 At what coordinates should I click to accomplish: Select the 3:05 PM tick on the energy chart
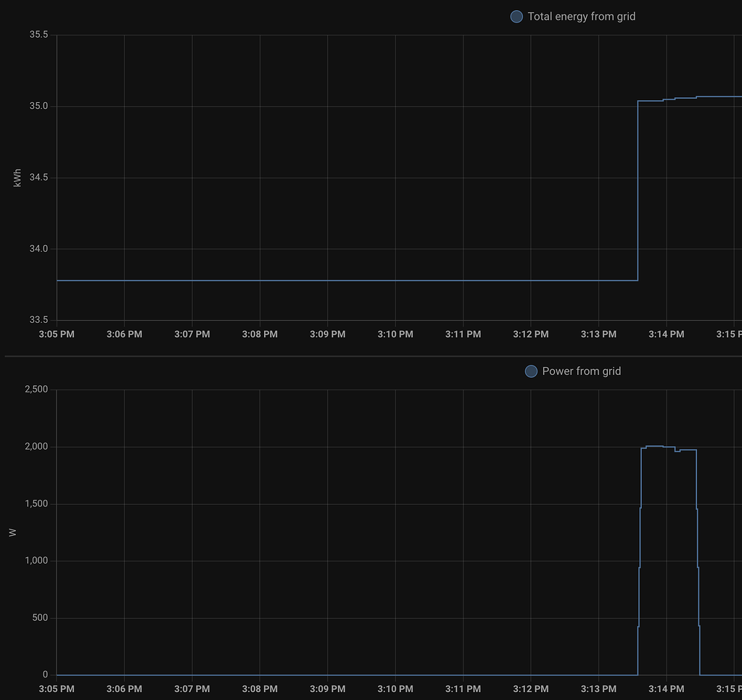pyautogui.click(x=56, y=334)
